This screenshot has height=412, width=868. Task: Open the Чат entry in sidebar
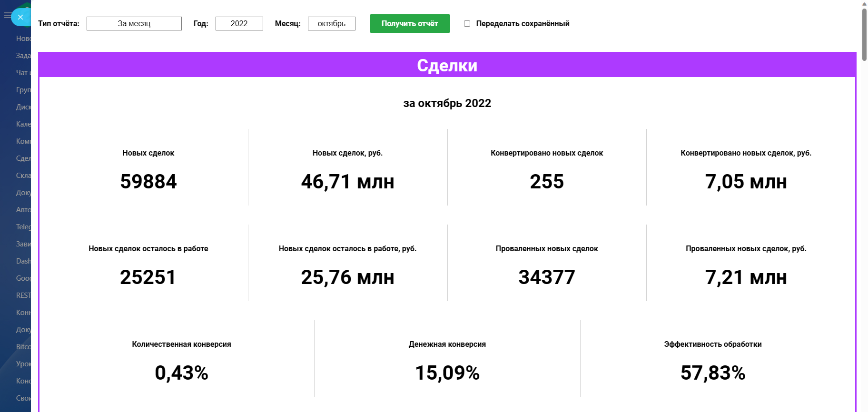tap(23, 73)
